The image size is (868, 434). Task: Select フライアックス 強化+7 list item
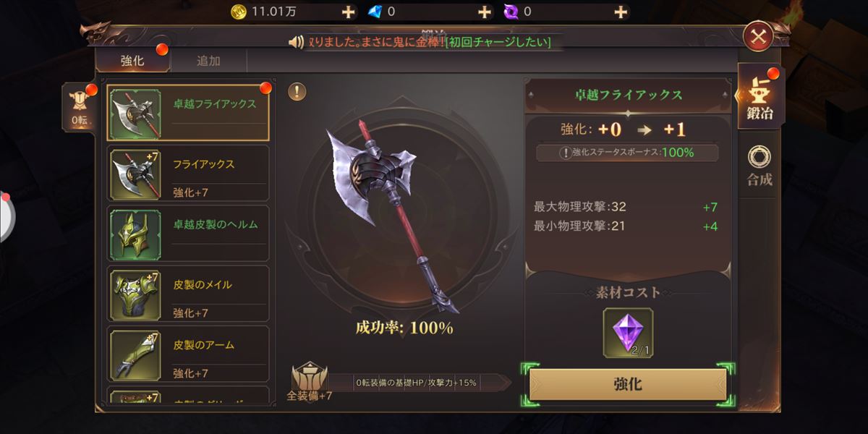click(x=188, y=174)
